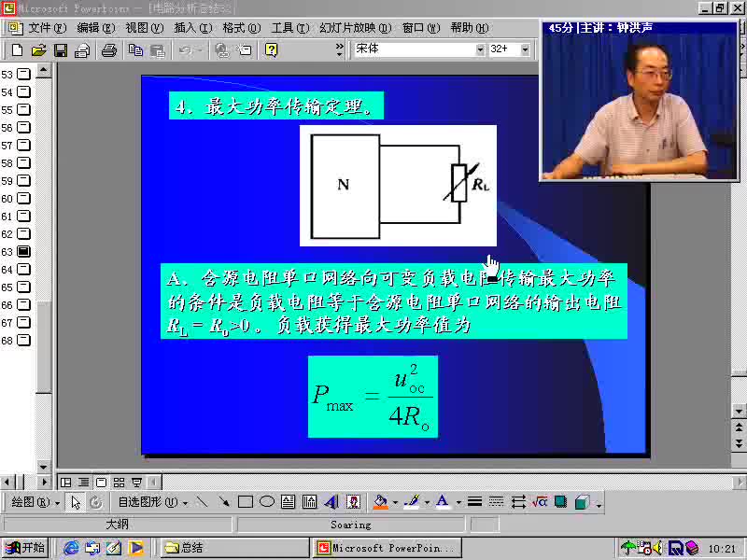Click the Print preview icon

82,50
